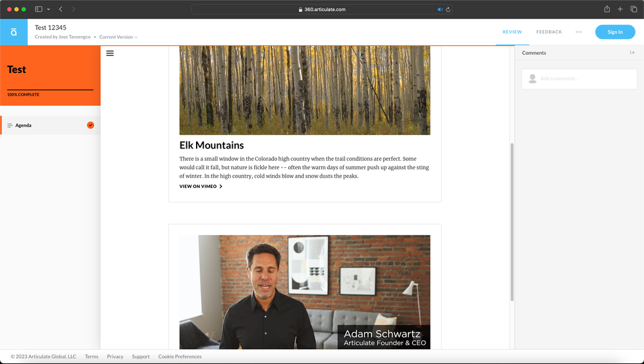
Task: Click the Test 12345 project title
Action: click(x=50, y=28)
